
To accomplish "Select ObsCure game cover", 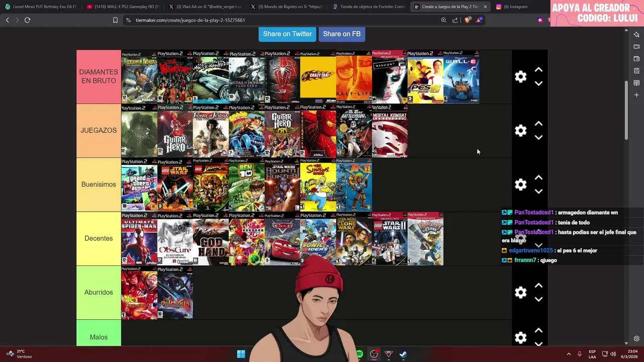I will (x=175, y=238).
